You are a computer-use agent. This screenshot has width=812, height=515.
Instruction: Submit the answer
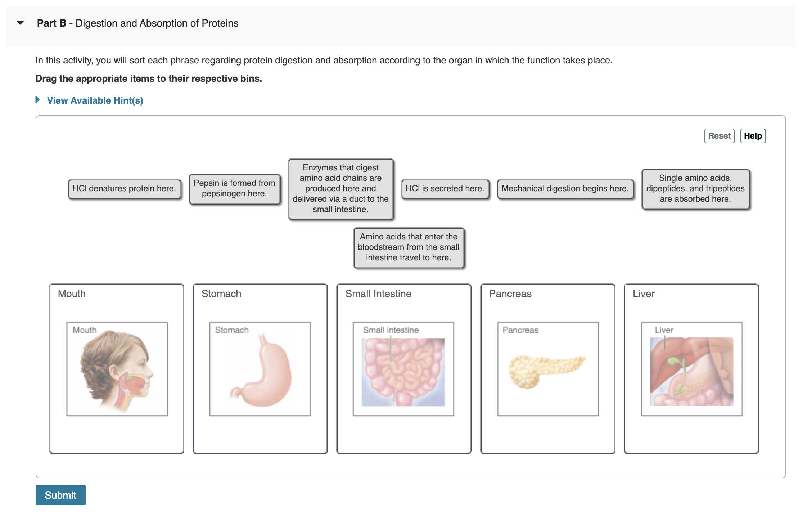[60, 495]
